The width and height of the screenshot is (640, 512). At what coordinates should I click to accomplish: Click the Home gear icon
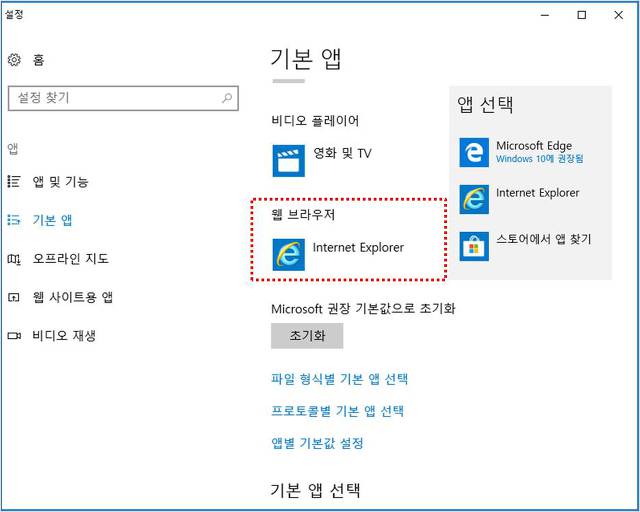click(14, 60)
